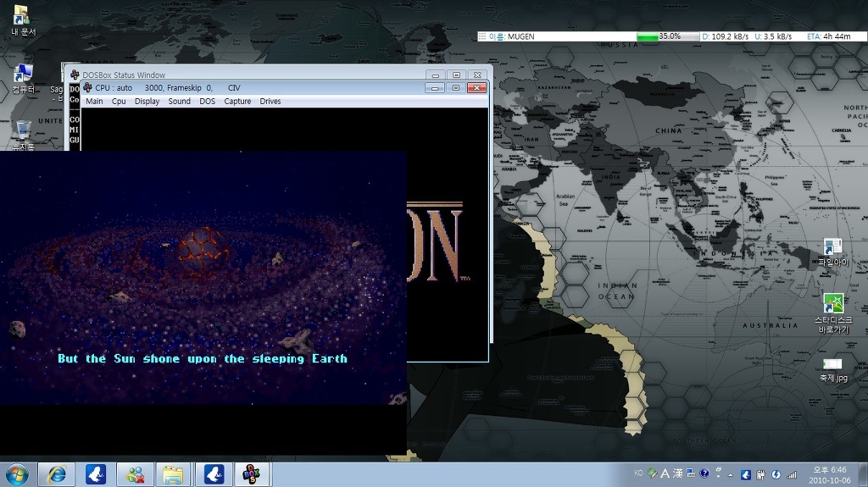Expand the Display menu
The width and height of the screenshot is (868, 487).
tap(147, 102)
